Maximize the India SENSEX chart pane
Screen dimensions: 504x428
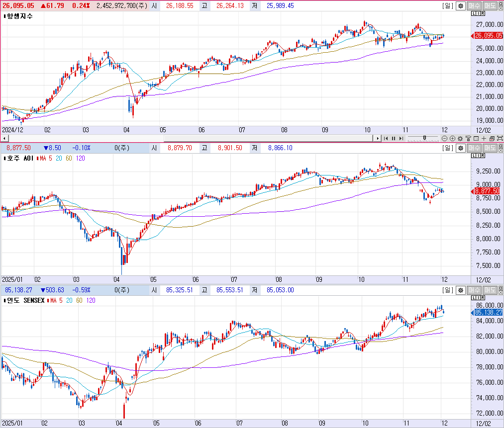pyautogui.click(x=501, y=288)
